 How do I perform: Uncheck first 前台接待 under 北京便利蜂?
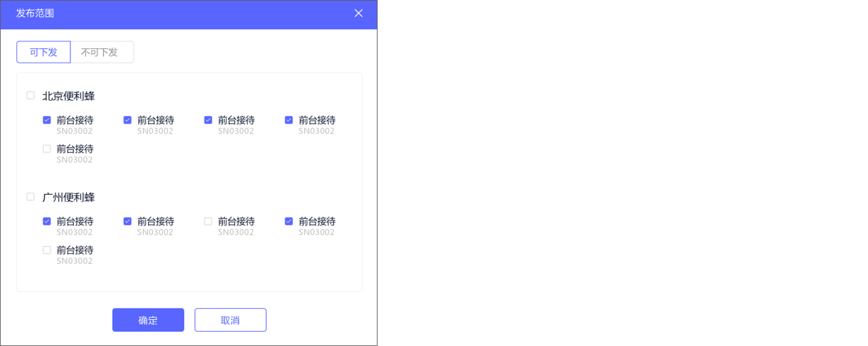47,120
